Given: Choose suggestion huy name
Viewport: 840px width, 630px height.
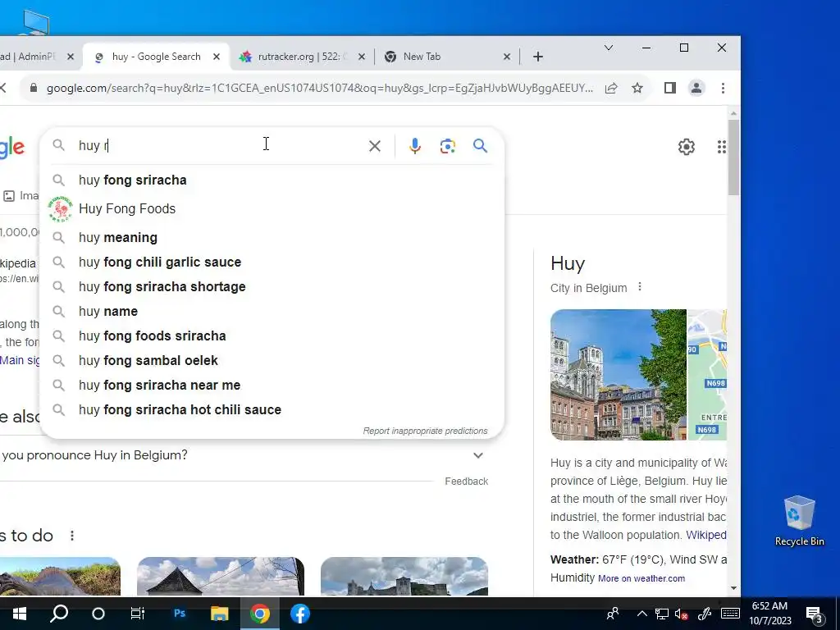Looking at the screenshot, I should pos(272,311).
